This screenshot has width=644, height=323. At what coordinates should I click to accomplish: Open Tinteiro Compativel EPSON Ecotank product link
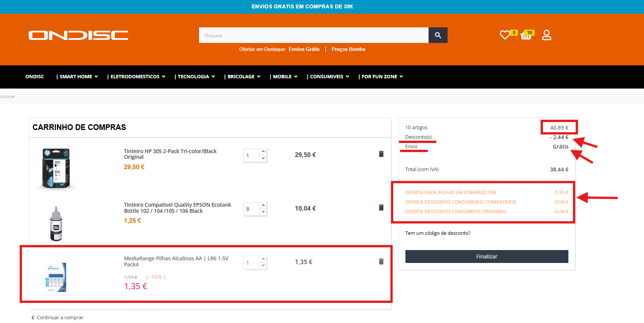pos(177,208)
